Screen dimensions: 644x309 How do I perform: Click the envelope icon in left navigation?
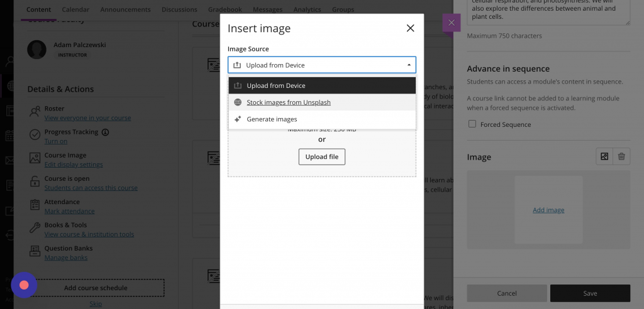[x=10, y=160]
